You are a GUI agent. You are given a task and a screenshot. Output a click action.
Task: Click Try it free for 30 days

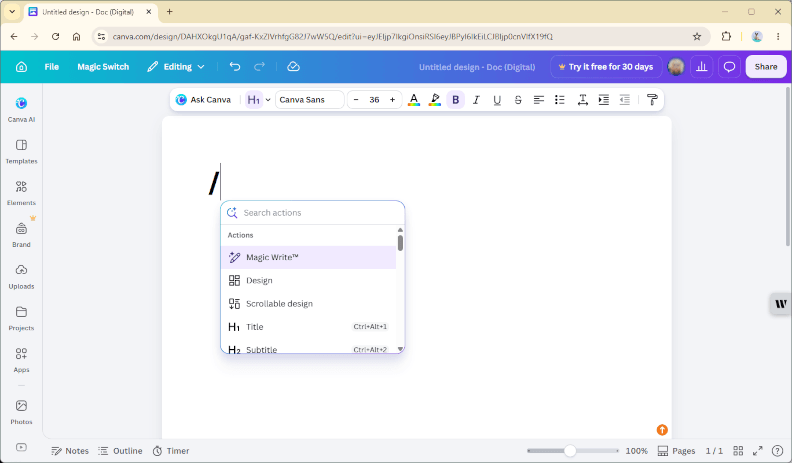[x=606, y=67]
